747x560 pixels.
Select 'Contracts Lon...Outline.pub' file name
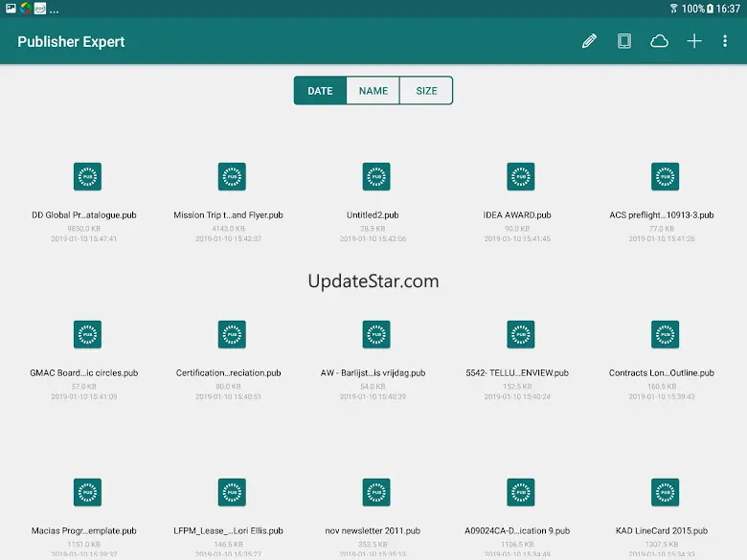click(x=662, y=373)
